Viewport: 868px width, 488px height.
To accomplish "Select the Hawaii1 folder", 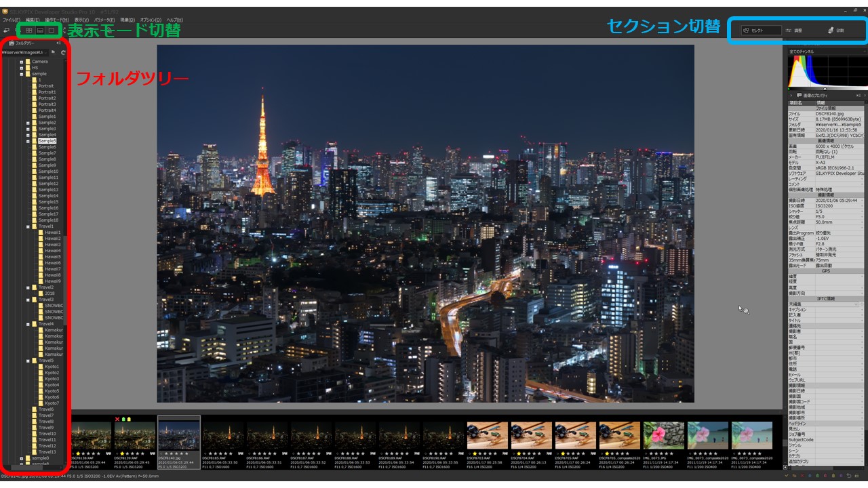I will (53, 232).
